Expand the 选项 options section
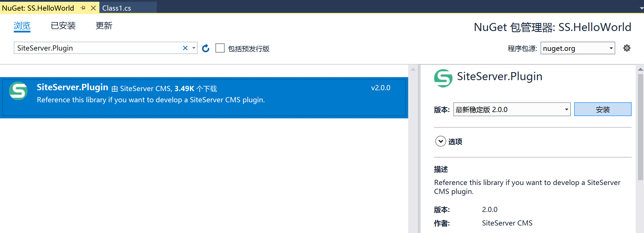 [x=441, y=141]
